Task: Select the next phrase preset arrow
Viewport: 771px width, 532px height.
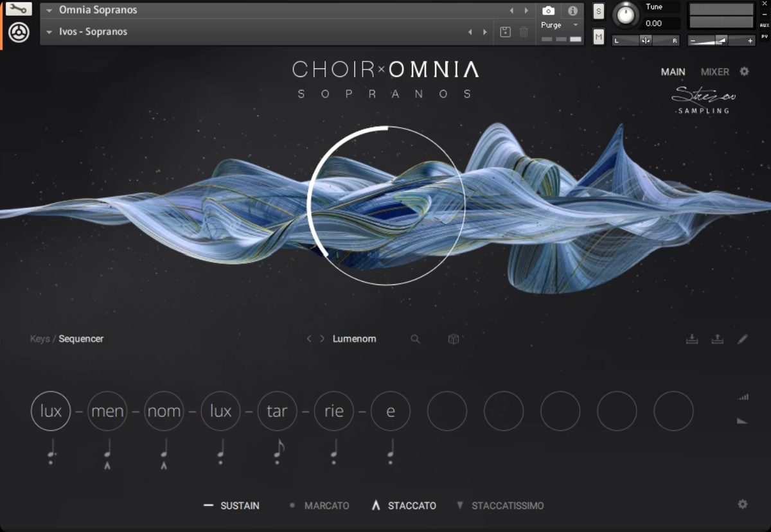Action: click(x=322, y=339)
